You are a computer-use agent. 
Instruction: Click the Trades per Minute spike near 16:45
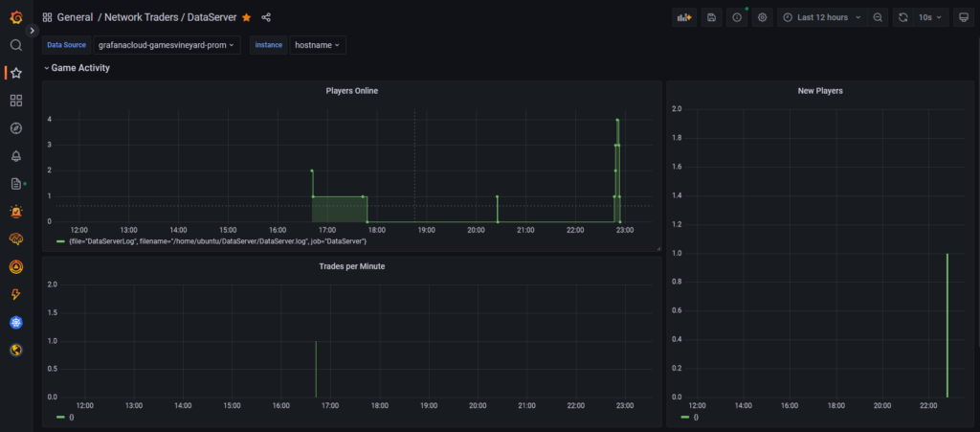click(316, 369)
